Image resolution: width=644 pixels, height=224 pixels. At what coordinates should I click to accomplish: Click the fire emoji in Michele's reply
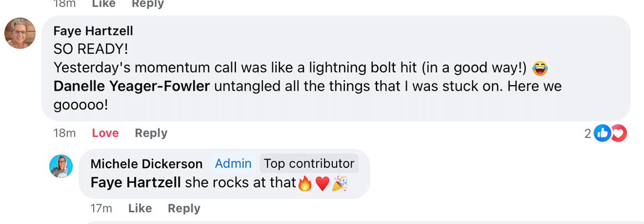[x=305, y=183]
